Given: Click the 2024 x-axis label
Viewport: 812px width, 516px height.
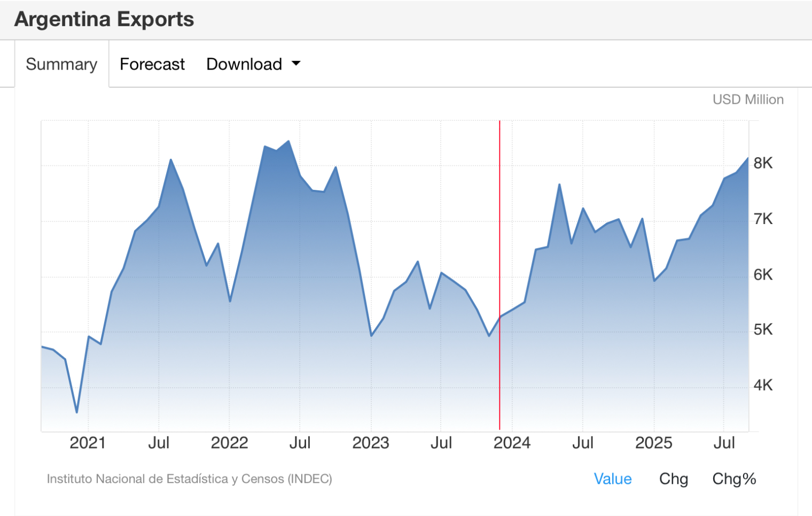Looking at the screenshot, I should click(512, 443).
